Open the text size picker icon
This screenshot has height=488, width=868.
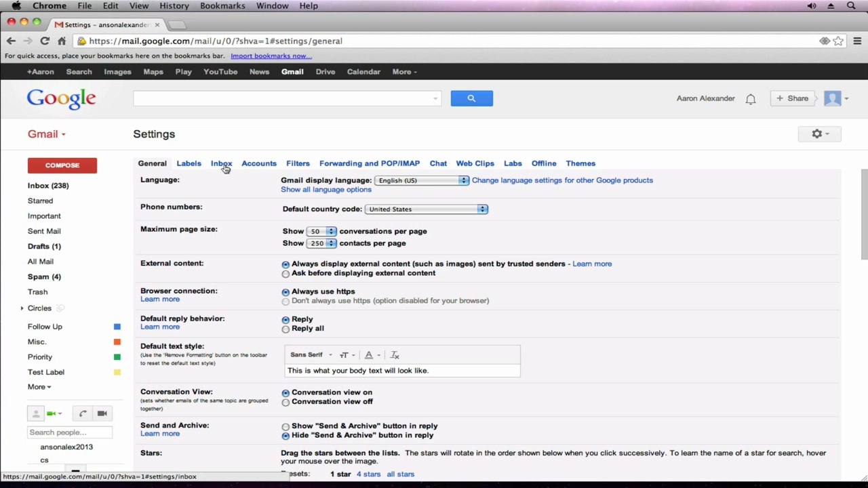(x=347, y=355)
